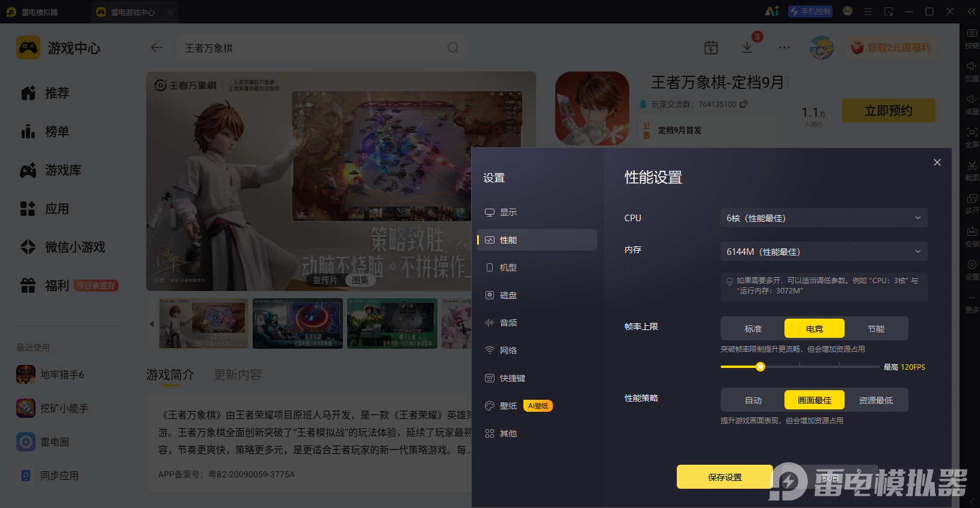Click the 保存设置 button

pyautogui.click(x=725, y=477)
